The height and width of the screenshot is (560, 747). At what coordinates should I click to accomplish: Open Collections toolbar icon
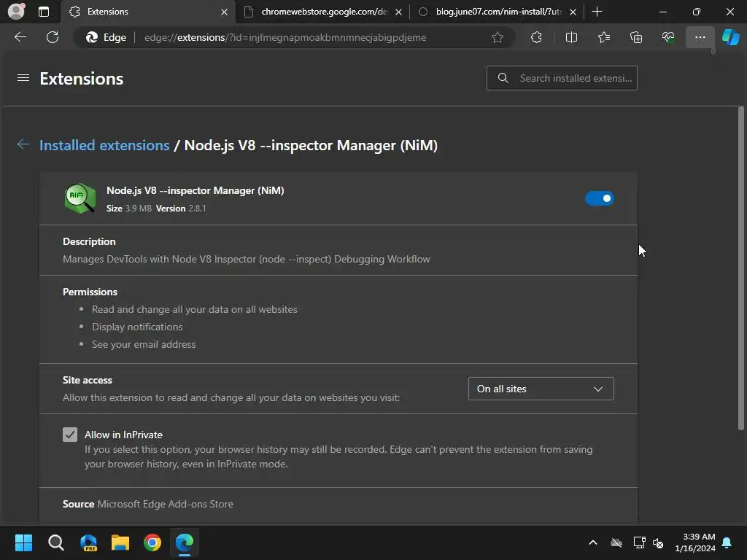pyautogui.click(x=636, y=37)
